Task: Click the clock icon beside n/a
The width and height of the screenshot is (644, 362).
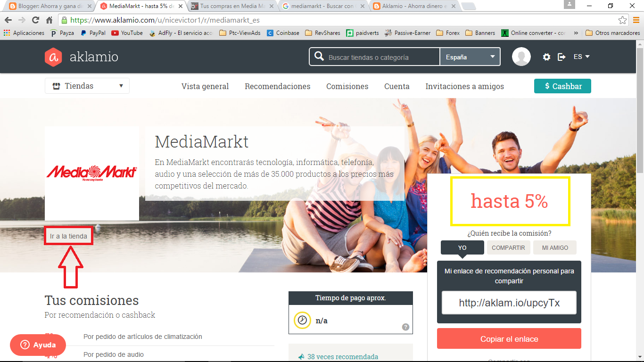Action: tap(302, 320)
